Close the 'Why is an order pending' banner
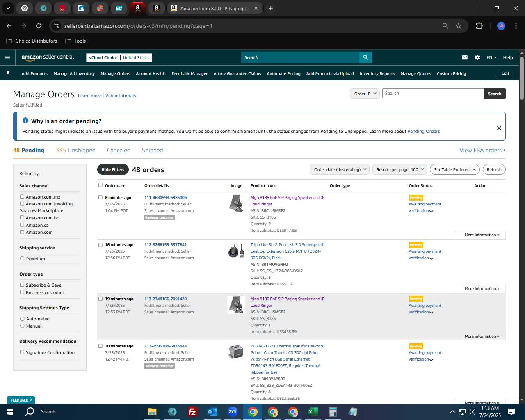The image size is (525, 420). click(499, 128)
